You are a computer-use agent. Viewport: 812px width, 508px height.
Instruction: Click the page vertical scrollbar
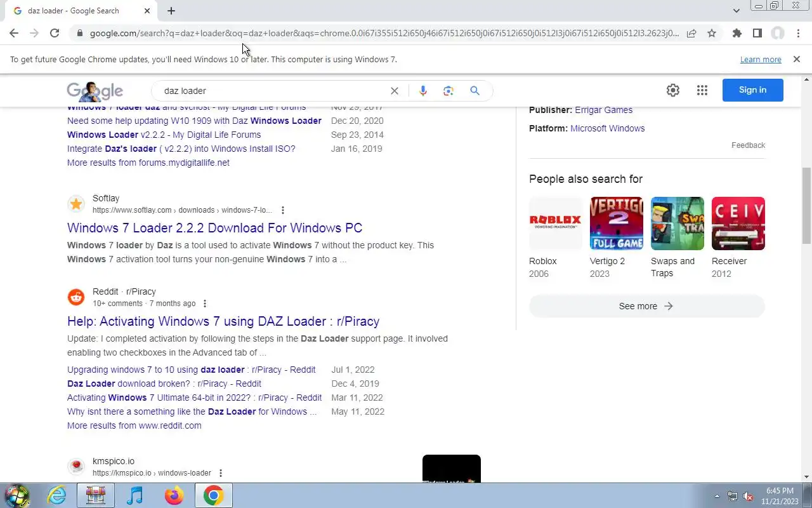[x=806, y=205]
